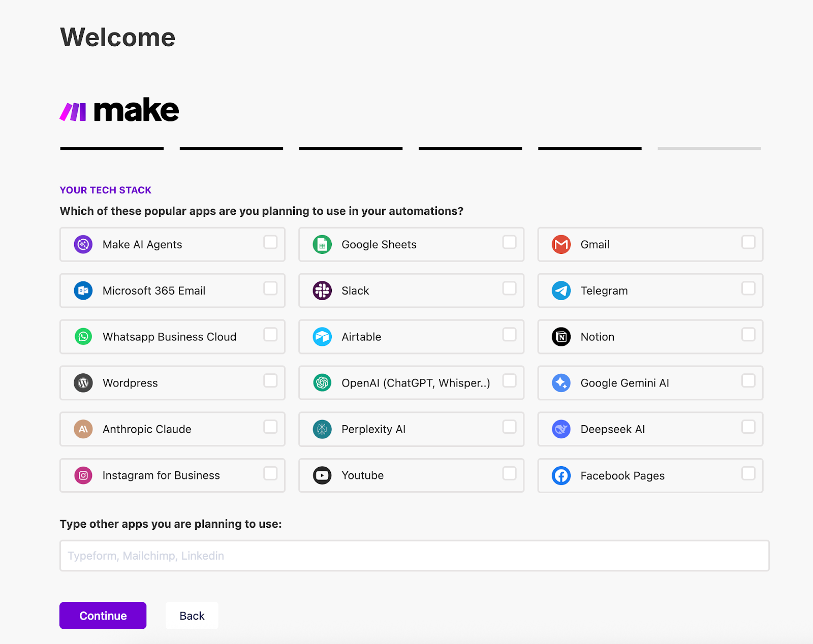Check the Facebook Pages checkbox
Viewport: 813px width, 644px height.
(x=748, y=473)
